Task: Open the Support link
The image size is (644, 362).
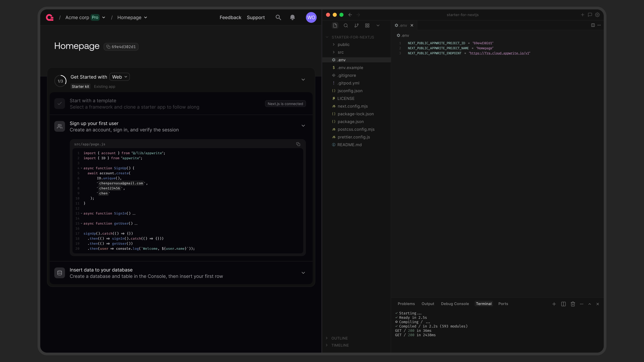Action: 256,17
